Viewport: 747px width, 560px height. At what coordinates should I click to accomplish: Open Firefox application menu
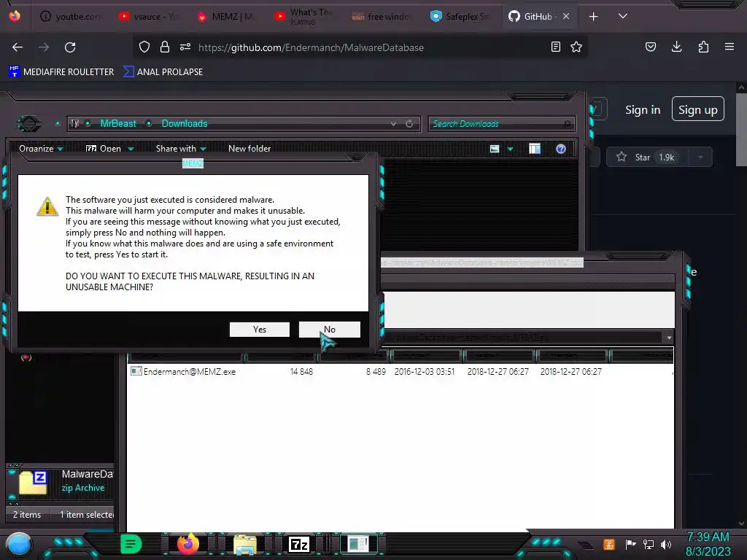(729, 47)
